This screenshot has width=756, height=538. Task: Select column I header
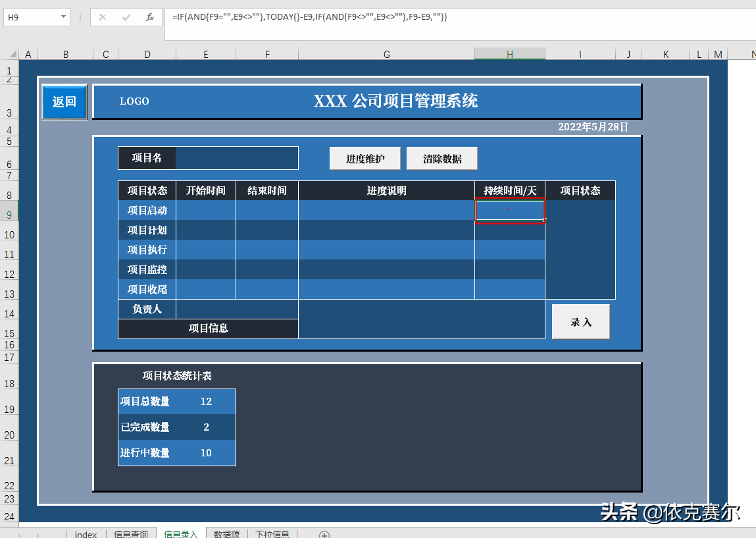coord(580,54)
